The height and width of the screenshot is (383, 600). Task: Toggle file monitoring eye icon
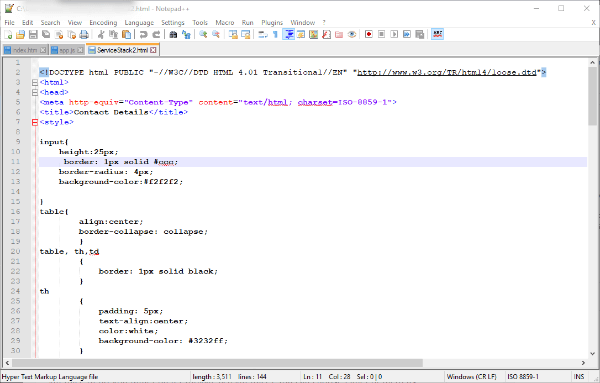point(352,34)
